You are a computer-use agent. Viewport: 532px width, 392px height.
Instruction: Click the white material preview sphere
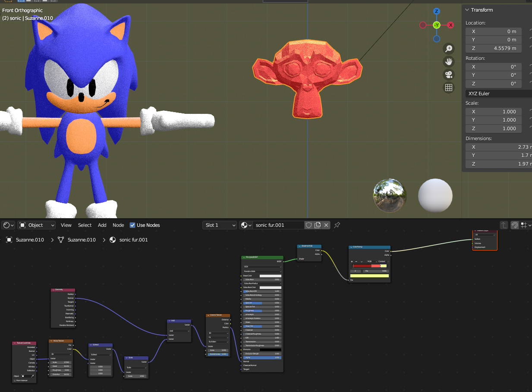coord(435,195)
